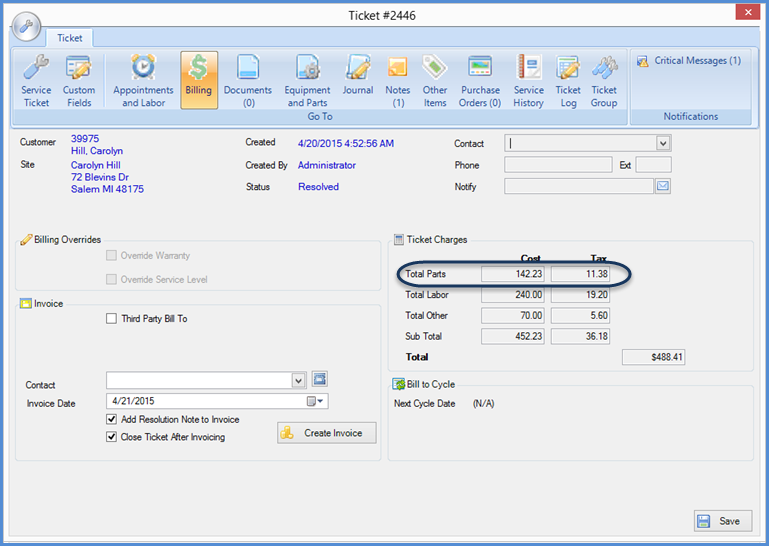Expand the Invoice Contact dropdown
Image resolution: width=769 pixels, height=546 pixels.
(x=298, y=380)
